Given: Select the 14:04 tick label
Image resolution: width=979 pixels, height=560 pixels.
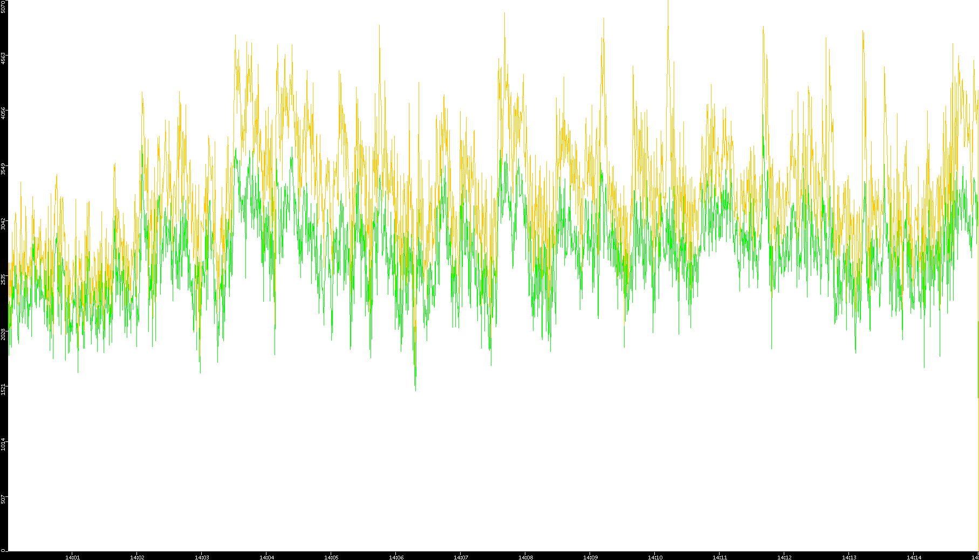Looking at the screenshot, I should (x=266, y=557).
